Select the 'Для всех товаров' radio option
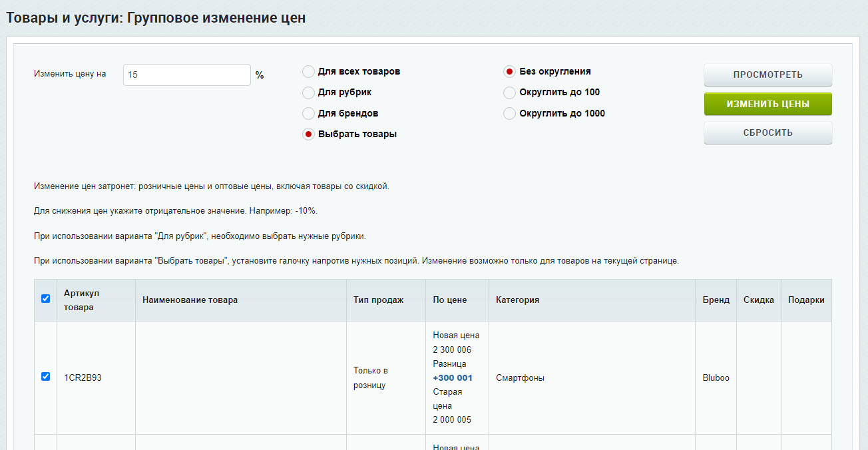The height and width of the screenshot is (450, 868). 309,72
